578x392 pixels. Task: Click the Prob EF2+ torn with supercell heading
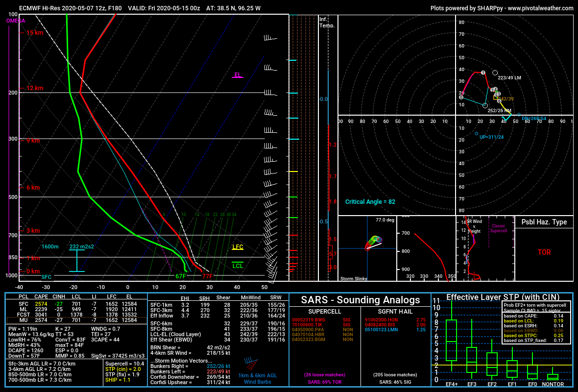534,305
